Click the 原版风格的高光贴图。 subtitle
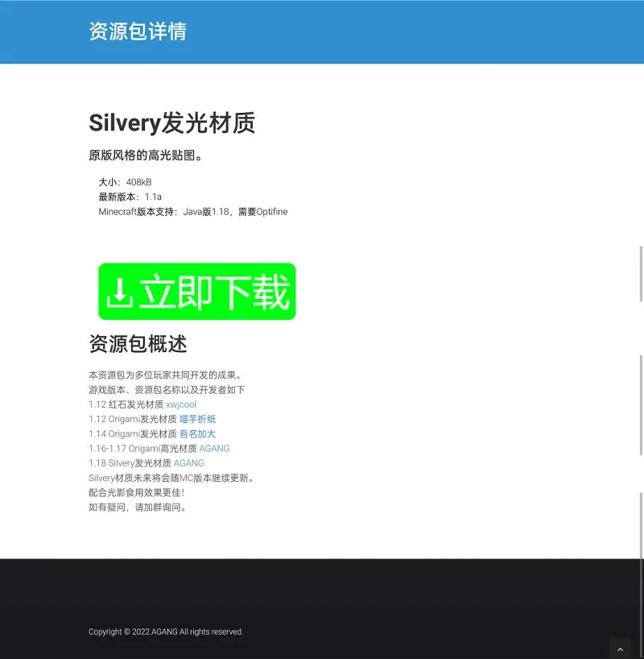The width and height of the screenshot is (644, 659). (146, 155)
